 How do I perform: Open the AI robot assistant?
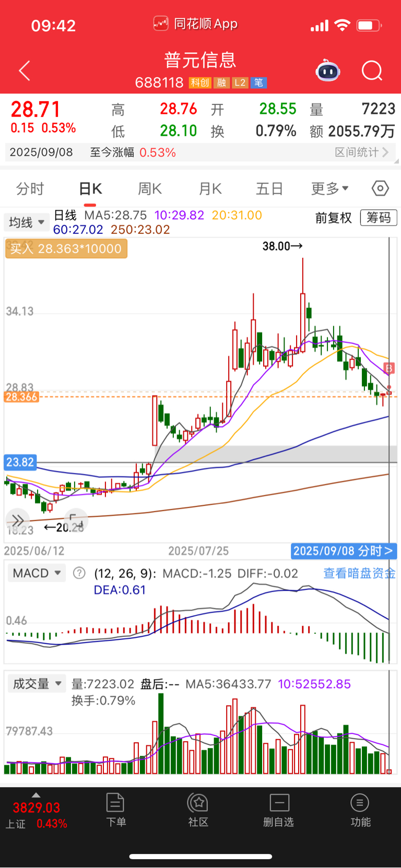tap(328, 70)
